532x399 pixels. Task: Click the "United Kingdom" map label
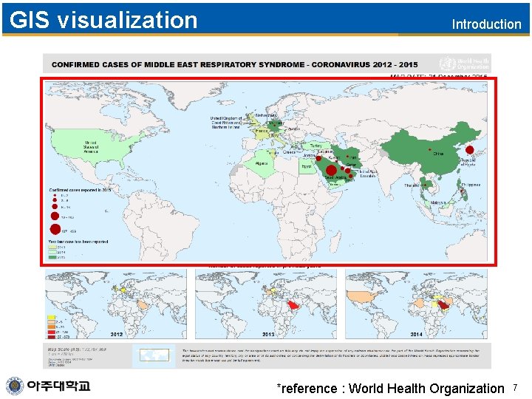click(x=226, y=123)
